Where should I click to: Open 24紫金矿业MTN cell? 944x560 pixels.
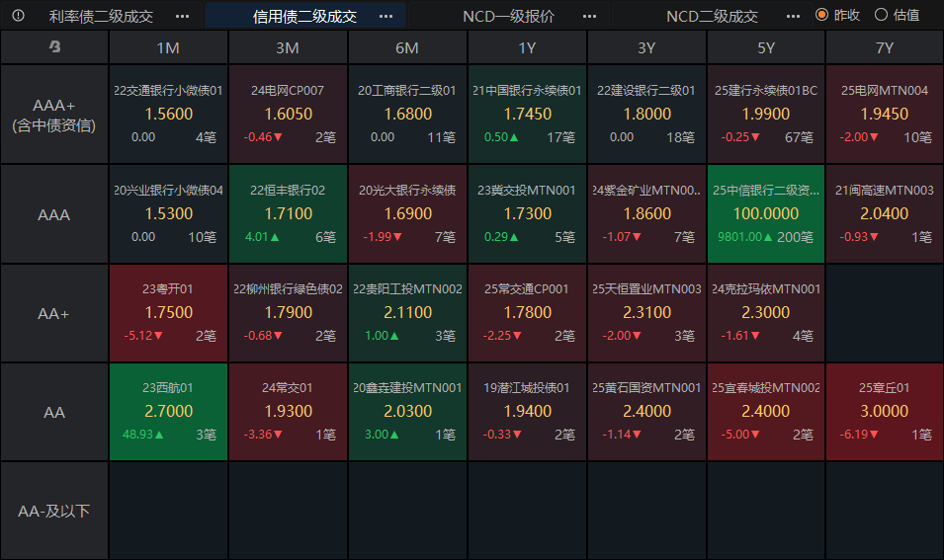[646, 214]
